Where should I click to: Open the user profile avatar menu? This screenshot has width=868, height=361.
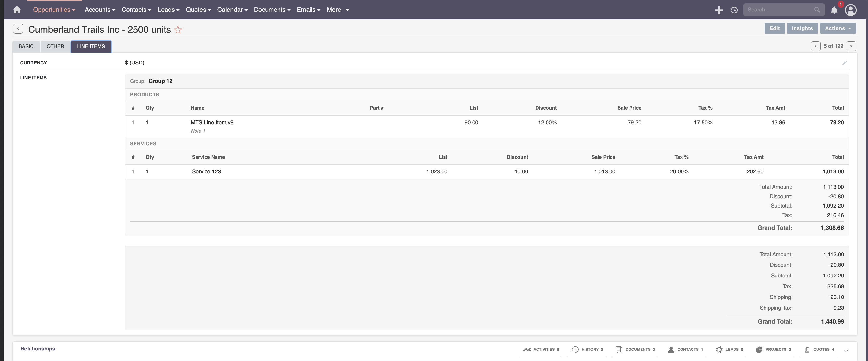click(x=850, y=10)
